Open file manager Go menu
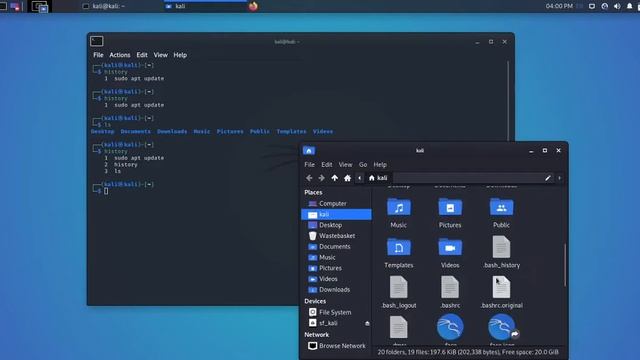The height and width of the screenshot is (360, 640). tap(363, 164)
